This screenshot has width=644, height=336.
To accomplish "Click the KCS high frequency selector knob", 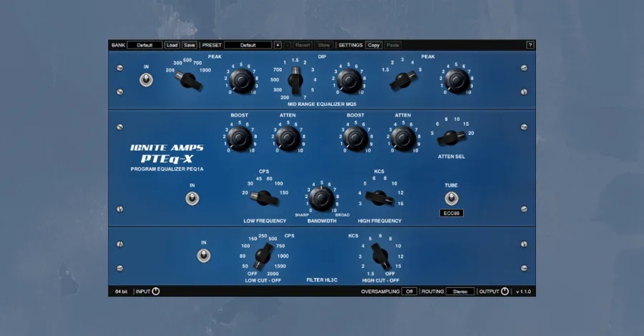I will click(379, 198).
